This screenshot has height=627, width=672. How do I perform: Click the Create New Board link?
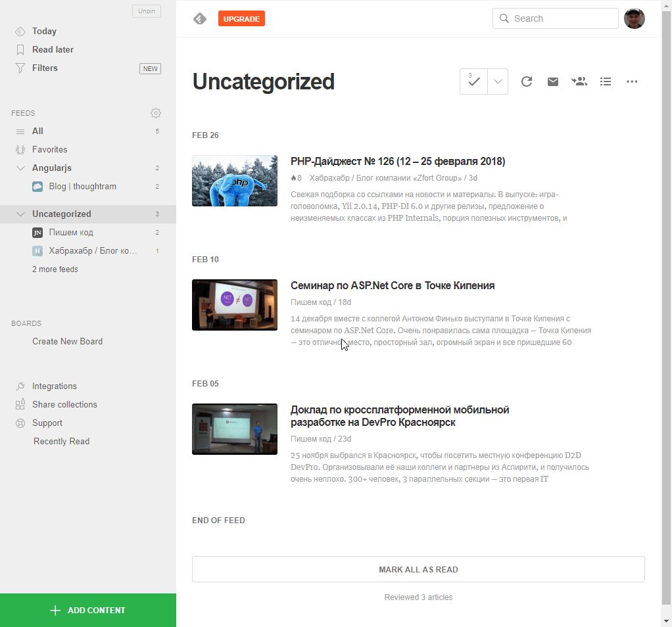point(67,341)
